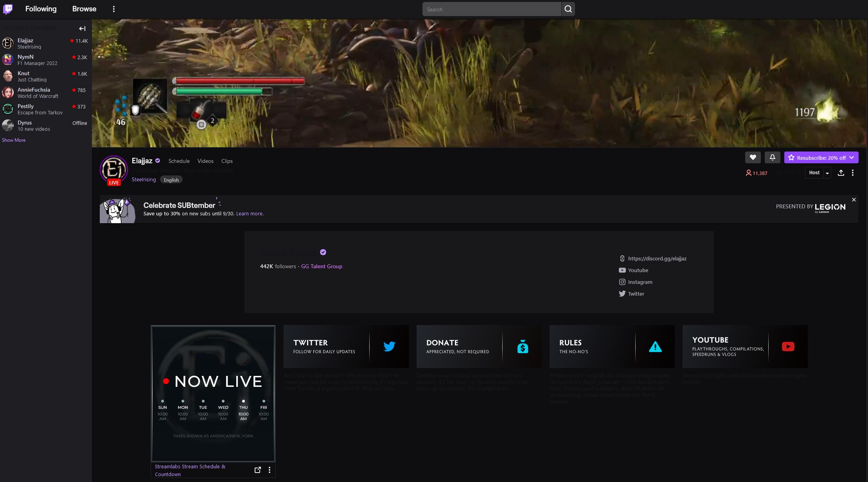Click the Twitch logo
Screen dimensions: 868x482
pos(8,9)
